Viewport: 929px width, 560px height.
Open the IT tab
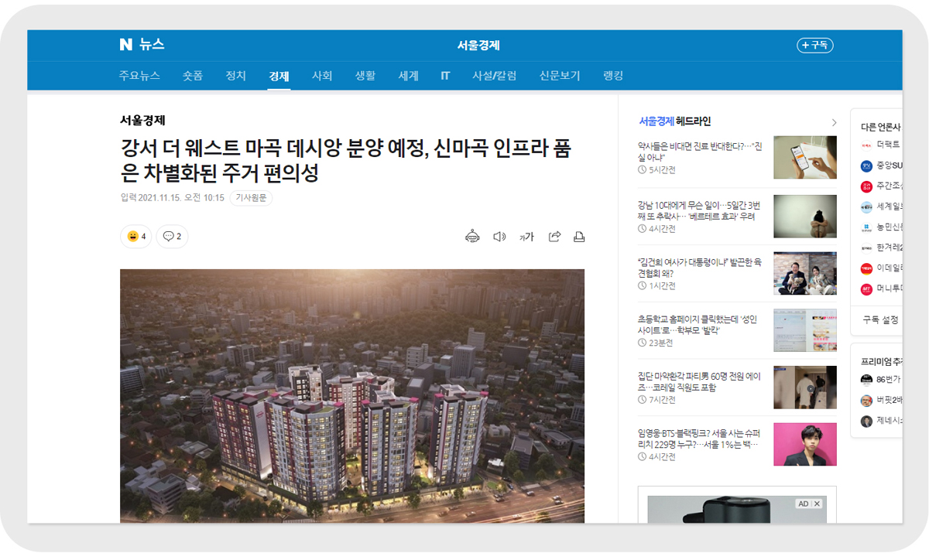[x=445, y=76]
